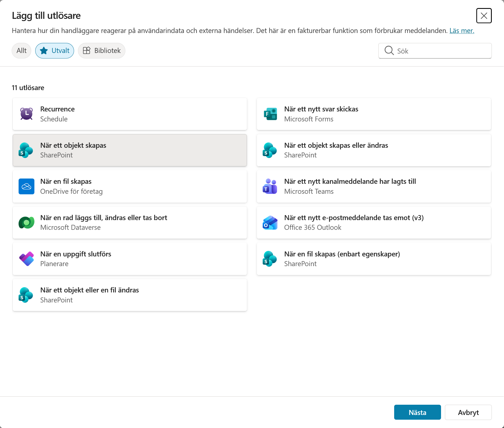Click the Office 365 Outlook icon
The image size is (504, 428).
[270, 223]
